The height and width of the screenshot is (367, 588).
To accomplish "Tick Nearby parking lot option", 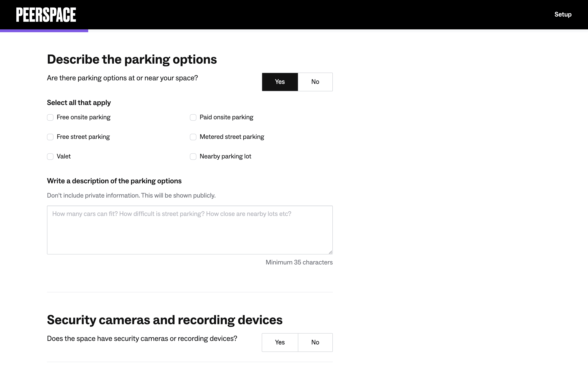I will pos(193,157).
